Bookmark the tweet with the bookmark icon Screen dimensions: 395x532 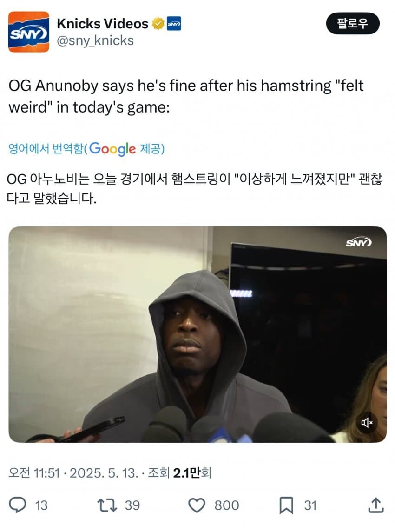tap(286, 505)
